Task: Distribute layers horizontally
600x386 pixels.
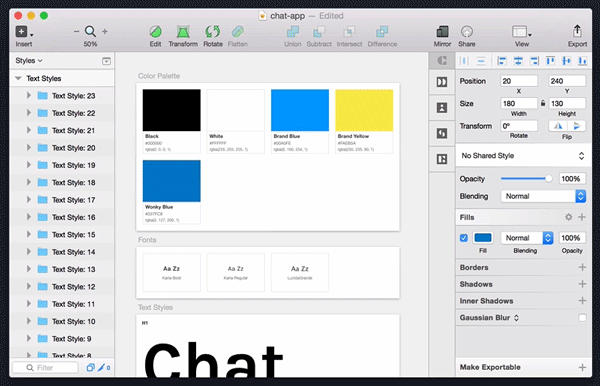Action: click(464, 61)
